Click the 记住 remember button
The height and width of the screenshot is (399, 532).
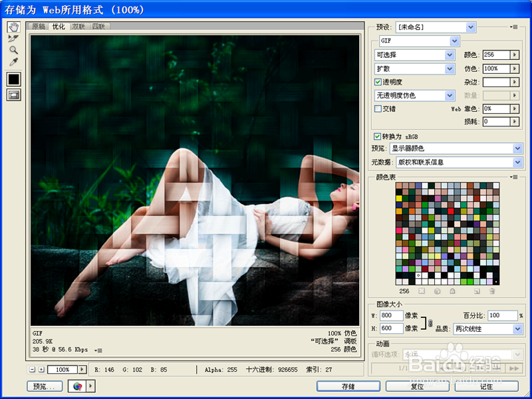click(486, 386)
